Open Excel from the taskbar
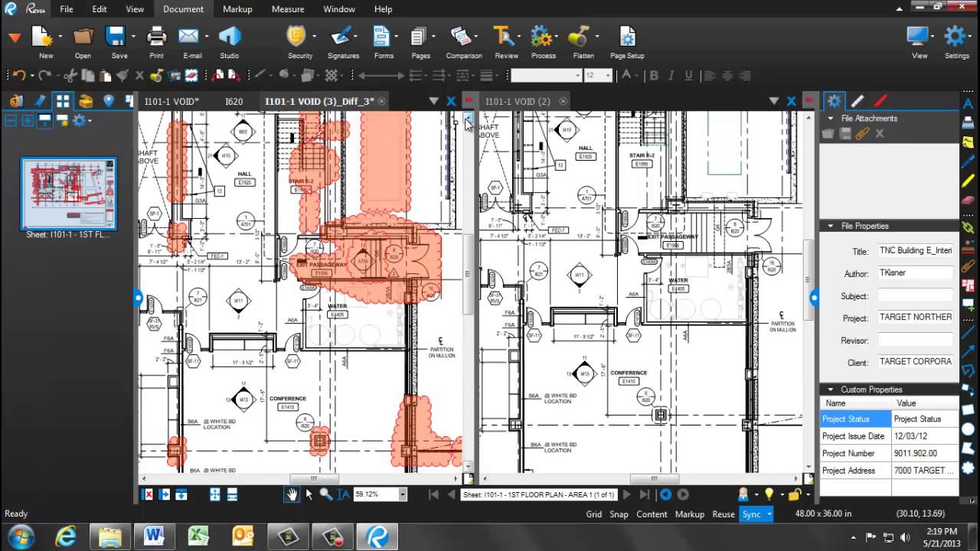Image resolution: width=980 pixels, height=551 pixels. coord(199,535)
